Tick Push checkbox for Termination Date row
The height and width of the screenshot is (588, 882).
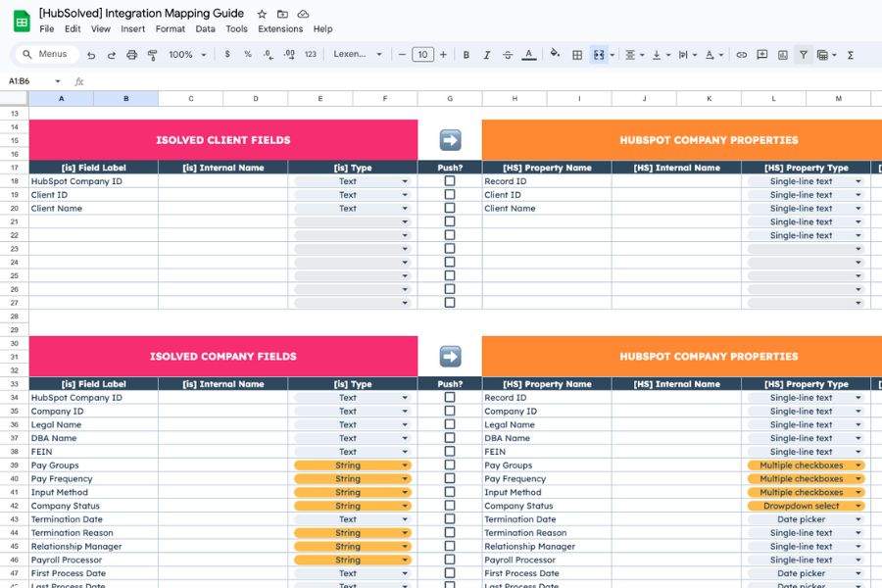tap(450, 518)
